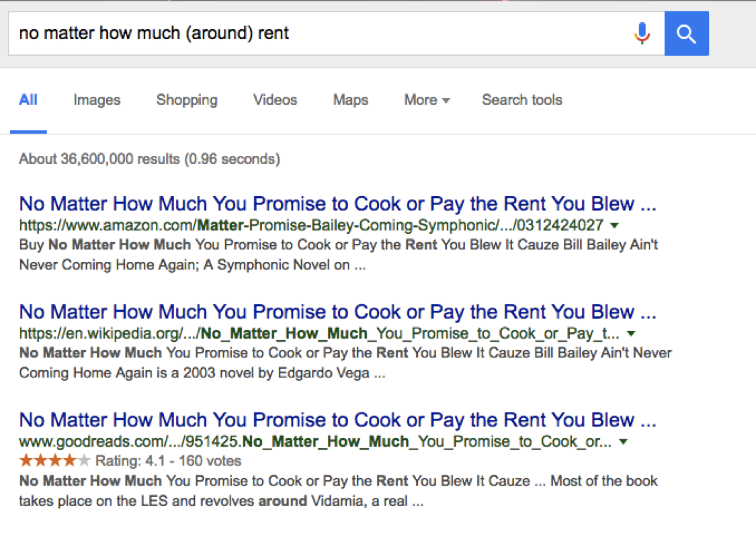Open the dropdown arrow beside the Goodreads URL
Screen dimensions: 756x536
click(x=622, y=442)
